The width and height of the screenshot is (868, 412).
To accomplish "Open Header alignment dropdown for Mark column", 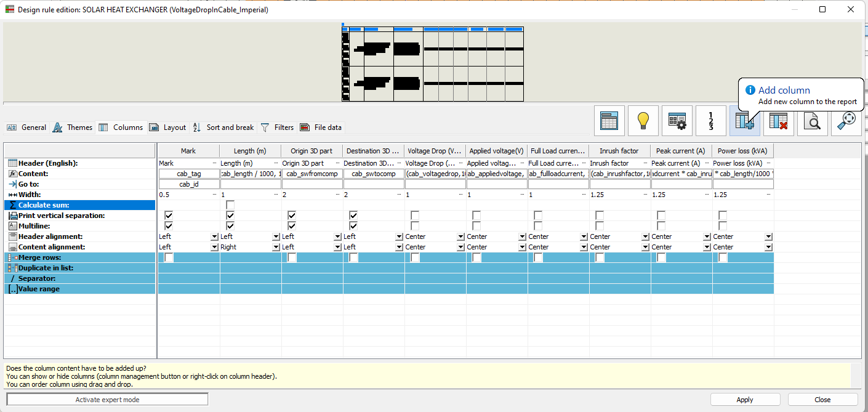I will pyautogui.click(x=214, y=236).
